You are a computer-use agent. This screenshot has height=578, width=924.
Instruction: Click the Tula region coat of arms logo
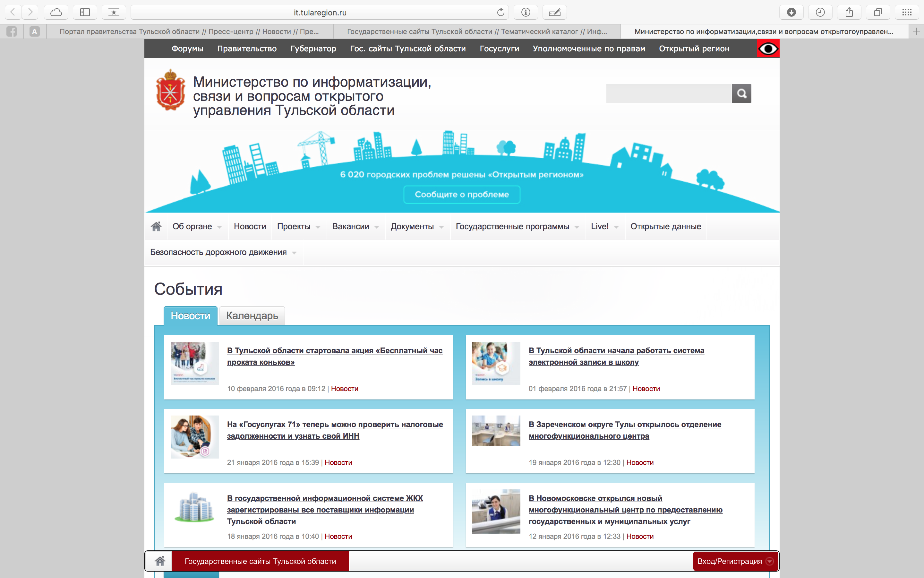click(170, 90)
